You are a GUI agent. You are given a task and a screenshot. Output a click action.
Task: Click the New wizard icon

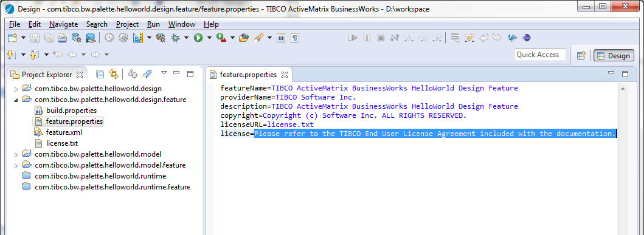point(12,38)
